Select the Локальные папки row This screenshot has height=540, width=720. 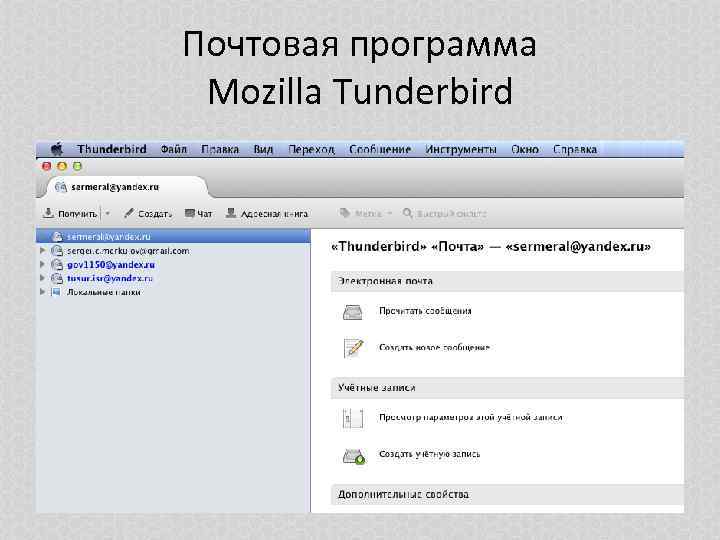coord(173,292)
